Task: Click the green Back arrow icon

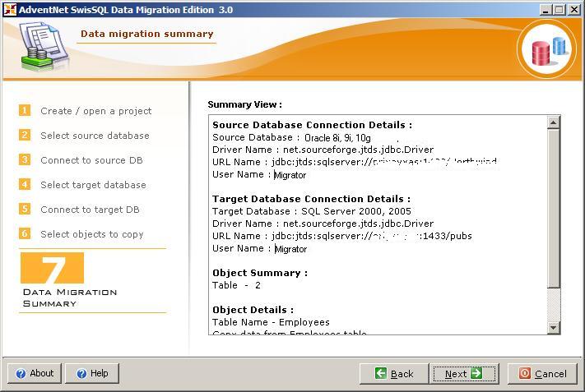Action: pyautogui.click(x=381, y=373)
